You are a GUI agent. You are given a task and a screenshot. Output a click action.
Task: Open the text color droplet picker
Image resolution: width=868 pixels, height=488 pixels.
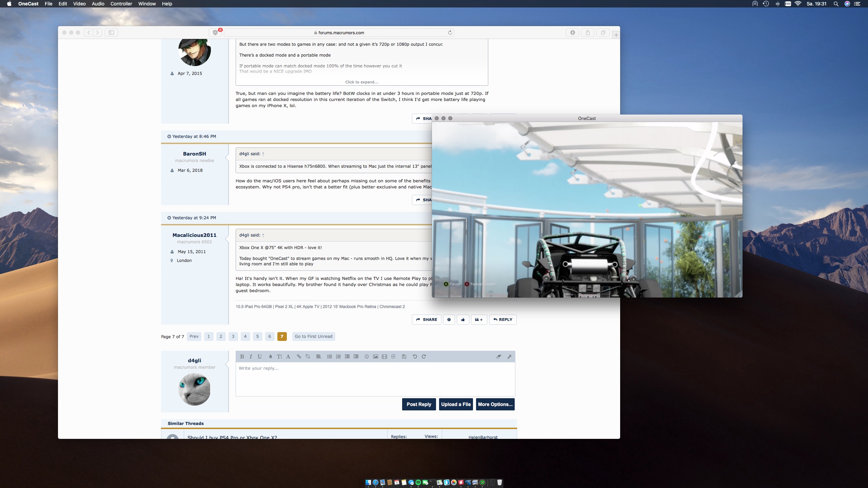pyautogui.click(x=270, y=357)
